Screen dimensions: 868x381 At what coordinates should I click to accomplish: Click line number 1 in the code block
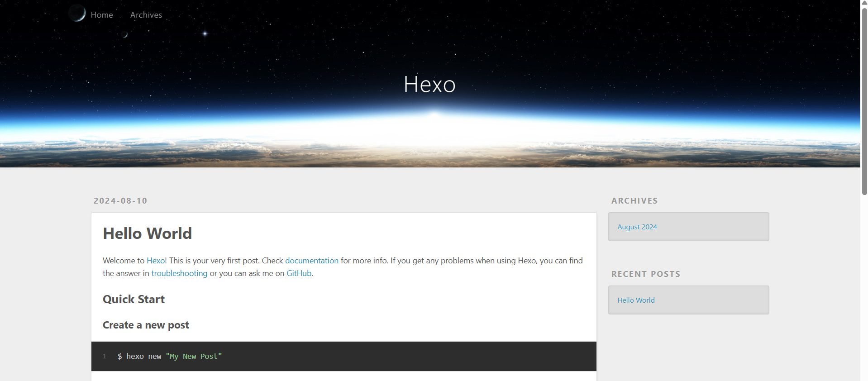point(105,357)
